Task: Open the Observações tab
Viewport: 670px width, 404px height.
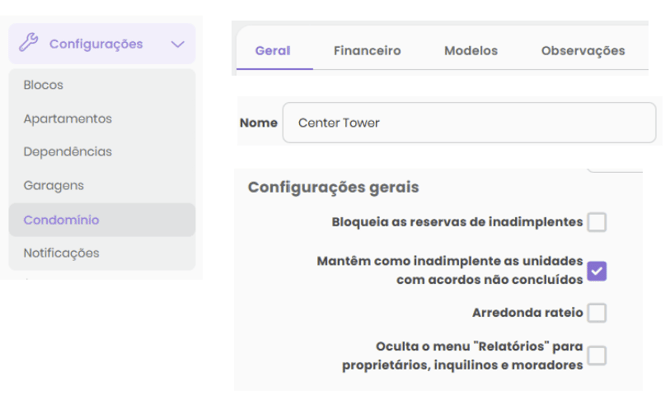Action: click(x=583, y=51)
